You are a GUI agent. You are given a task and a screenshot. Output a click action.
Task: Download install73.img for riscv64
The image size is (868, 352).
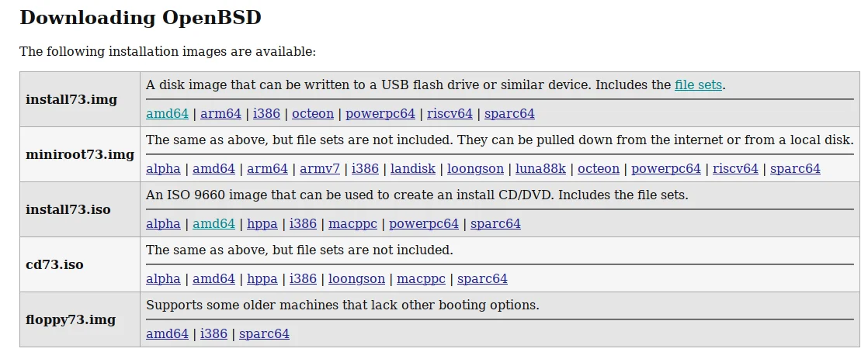(x=450, y=114)
